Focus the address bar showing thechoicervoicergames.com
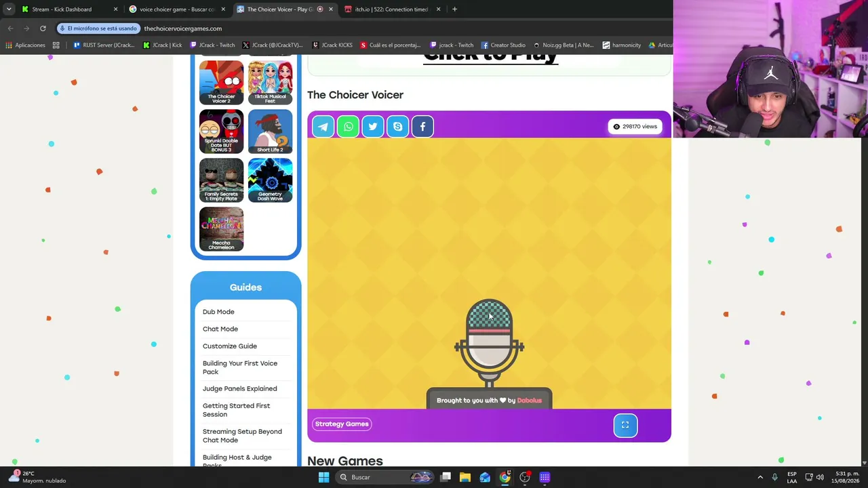 pyautogui.click(x=183, y=28)
